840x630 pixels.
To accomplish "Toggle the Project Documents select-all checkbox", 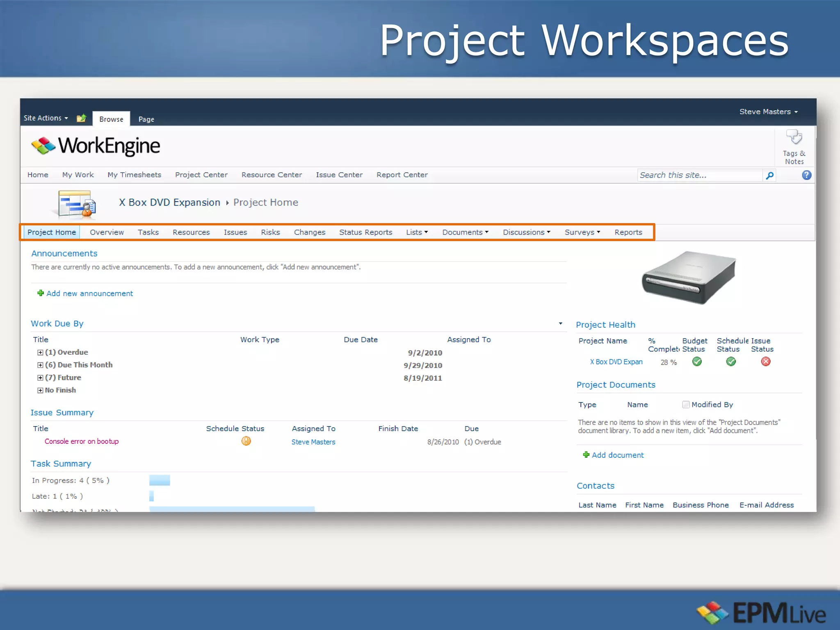I will pos(685,404).
